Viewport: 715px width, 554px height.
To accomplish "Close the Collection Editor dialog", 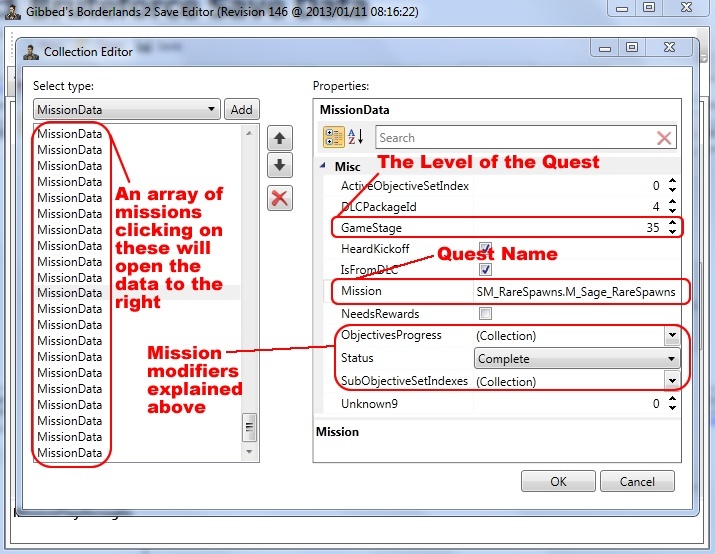I will pyautogui.click(x=669, y=47).
